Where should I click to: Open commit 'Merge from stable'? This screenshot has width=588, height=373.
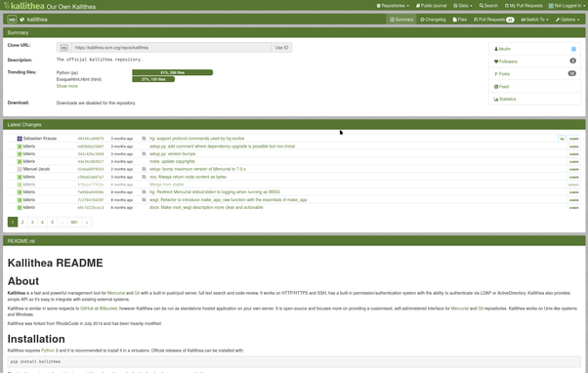(166, 185)
